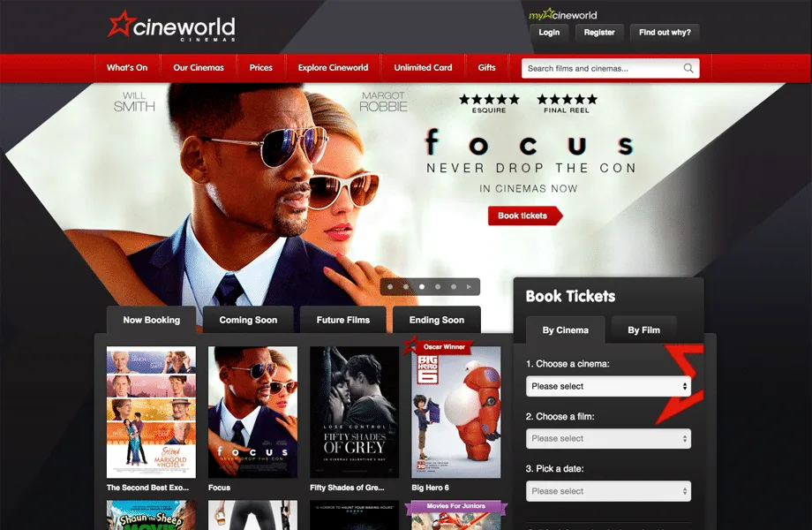Open the Pick a date dropdown

click(x=608, y=491)
